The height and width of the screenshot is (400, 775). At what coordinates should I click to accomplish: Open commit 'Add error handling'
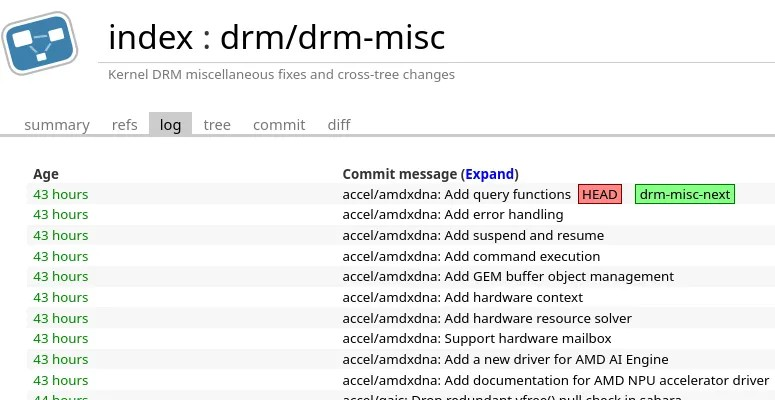pyautogui.click(x=453, y=214)
